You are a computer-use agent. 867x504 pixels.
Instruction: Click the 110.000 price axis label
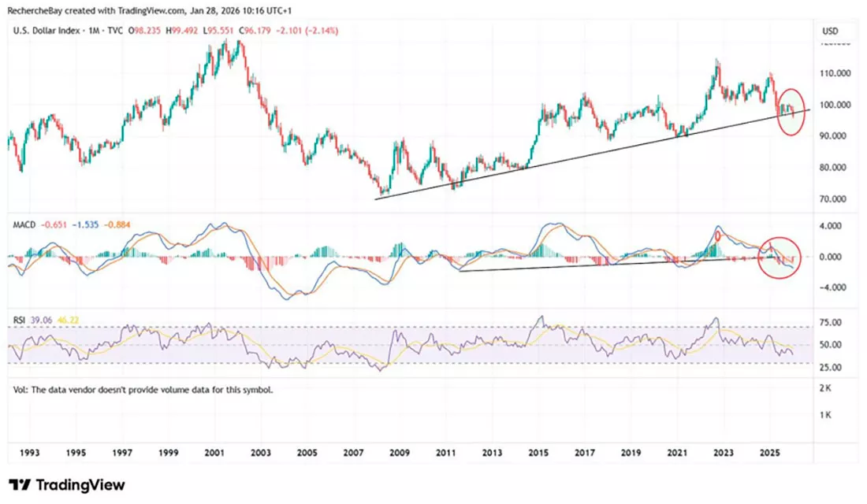pos(835,73)
